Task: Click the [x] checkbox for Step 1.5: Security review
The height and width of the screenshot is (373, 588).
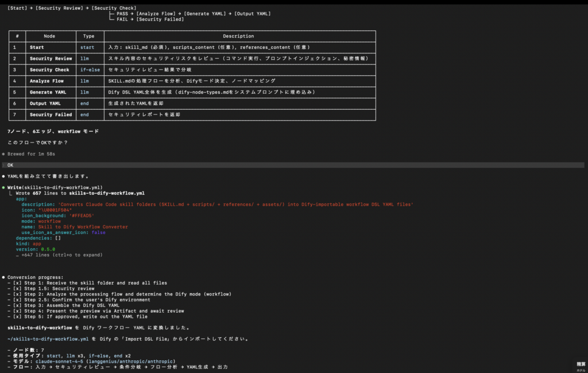Action: click(x=17, y=289)
